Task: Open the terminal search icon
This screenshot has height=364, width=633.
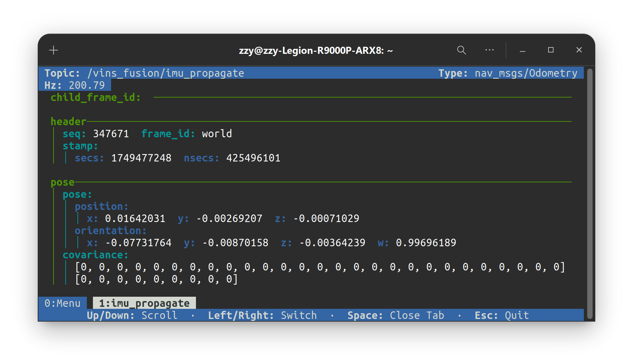Action: 461,50
